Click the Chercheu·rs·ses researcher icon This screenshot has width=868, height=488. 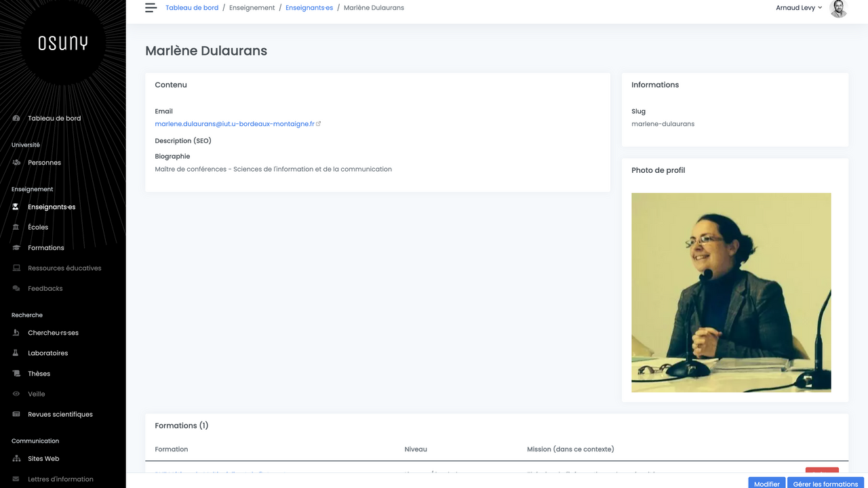pos(16,332)
